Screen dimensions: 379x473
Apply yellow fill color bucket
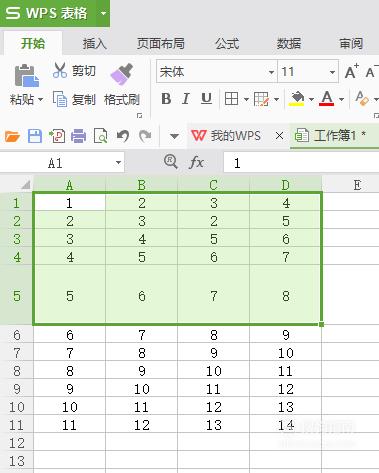(x=297, y=99)
